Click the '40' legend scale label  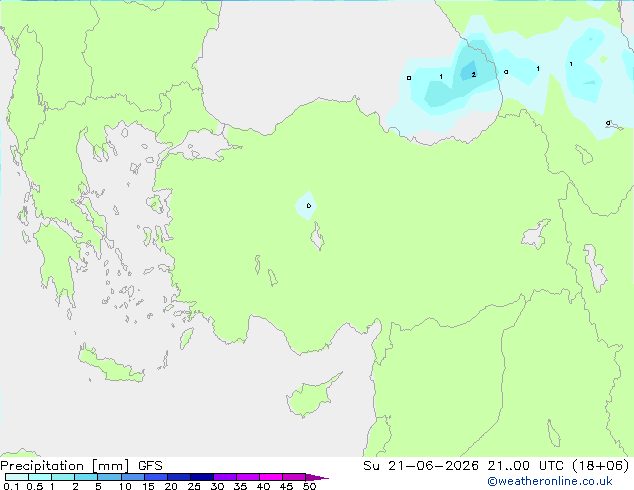click(263, 486)
